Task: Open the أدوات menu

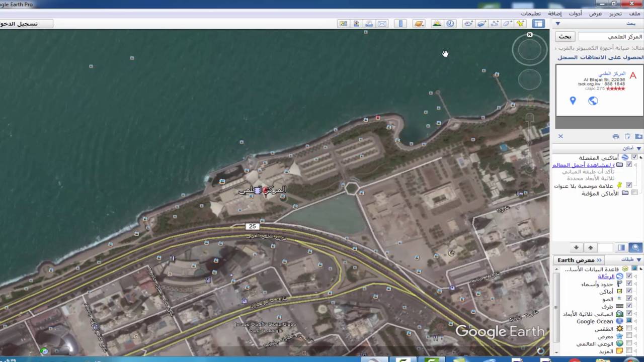Action: click(576, 14)
